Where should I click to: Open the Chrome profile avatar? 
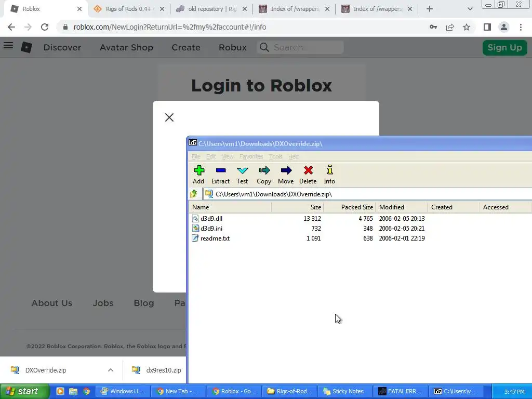[x=504, y=27]
